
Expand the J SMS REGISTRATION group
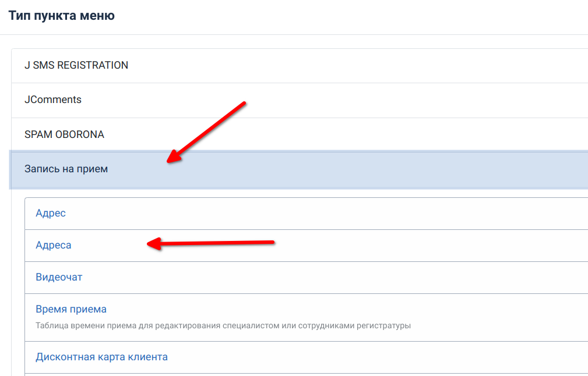(76, 65)
